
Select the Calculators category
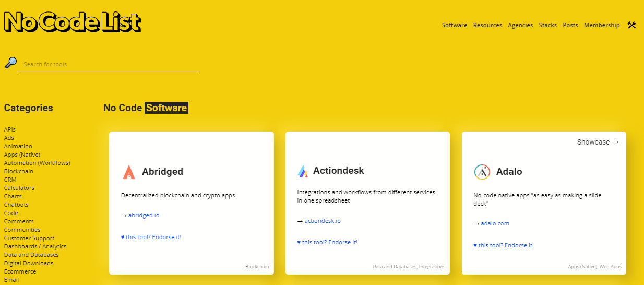[x=19, y=188]
